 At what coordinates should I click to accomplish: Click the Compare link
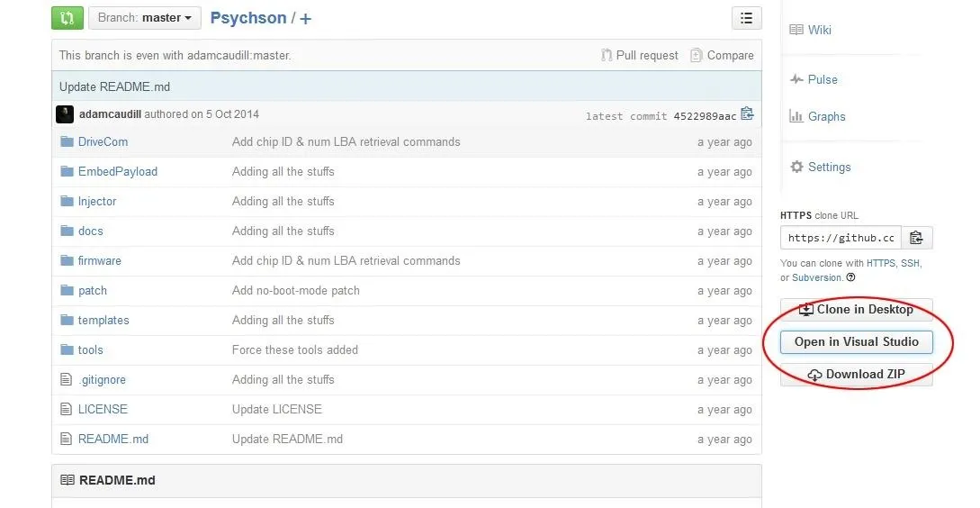[722, 55]
